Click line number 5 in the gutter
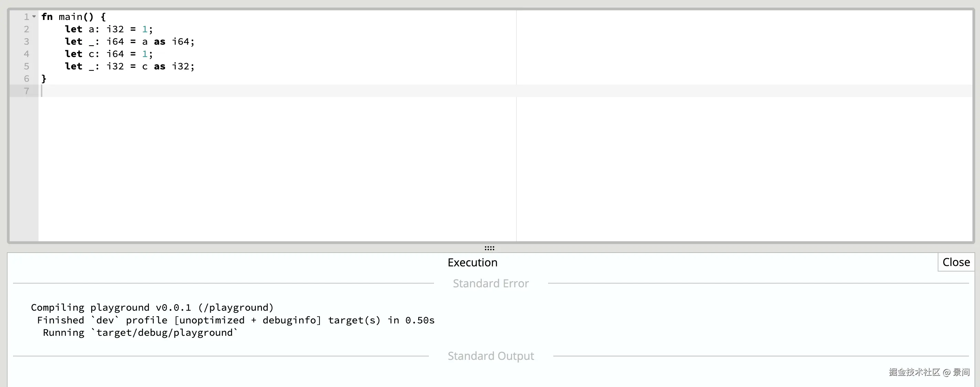 click(26, 66)
